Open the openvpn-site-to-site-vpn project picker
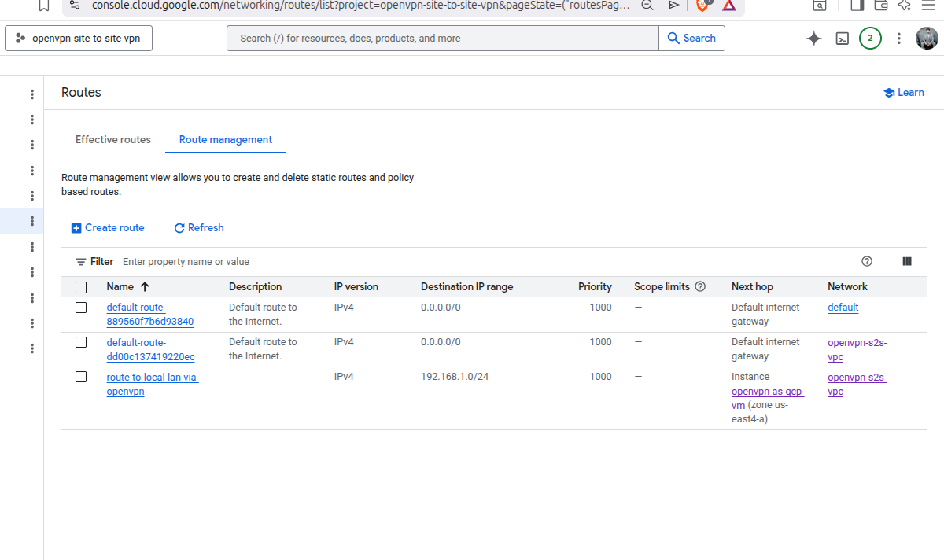This screenshot has height=560, width=944. (79, 39)
